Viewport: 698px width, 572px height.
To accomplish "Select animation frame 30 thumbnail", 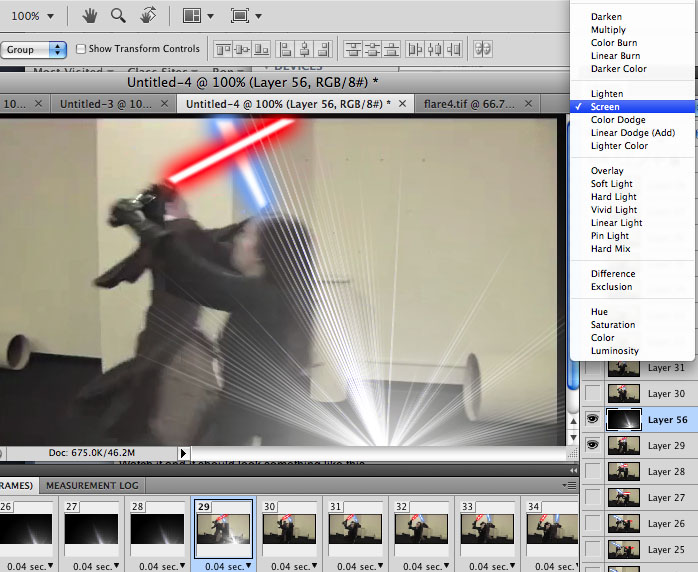I will click(x=289, y=528).
